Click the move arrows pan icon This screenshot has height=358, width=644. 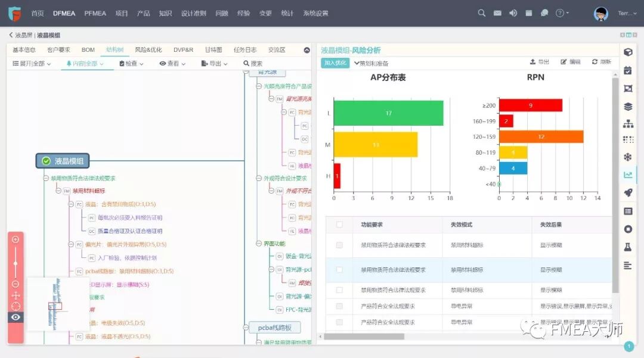(16, 295)
